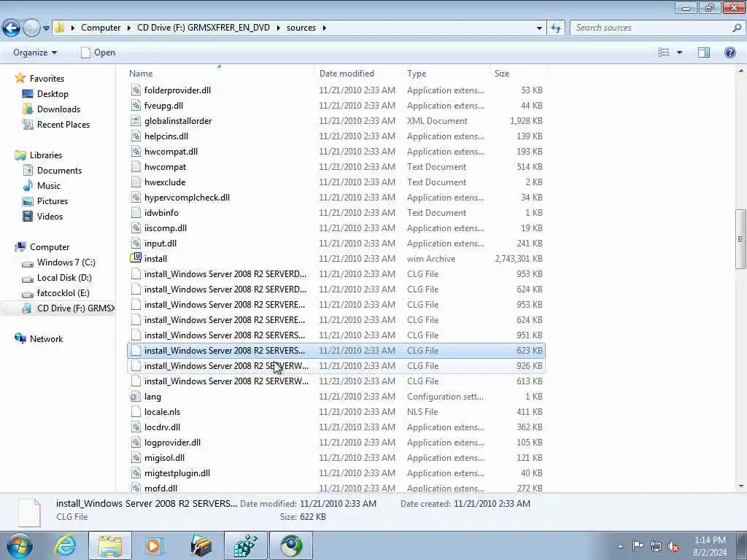The height and width of the screenshot is (560, 747).
Task: Open Videos library
Action: (50, 216)
